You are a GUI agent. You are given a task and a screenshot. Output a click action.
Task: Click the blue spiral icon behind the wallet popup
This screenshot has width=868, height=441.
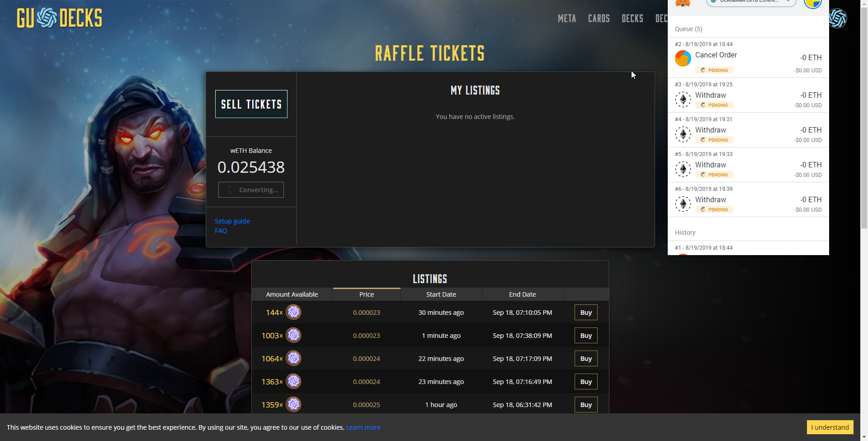coord(838,19)
